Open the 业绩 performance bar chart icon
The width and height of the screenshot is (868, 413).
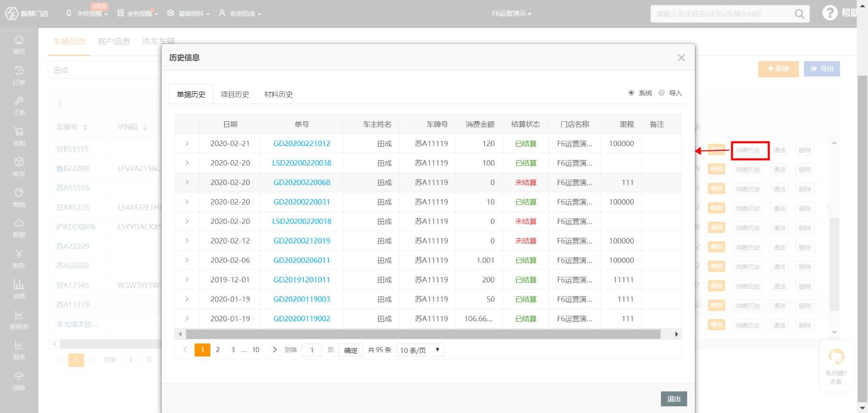(19, 284)
